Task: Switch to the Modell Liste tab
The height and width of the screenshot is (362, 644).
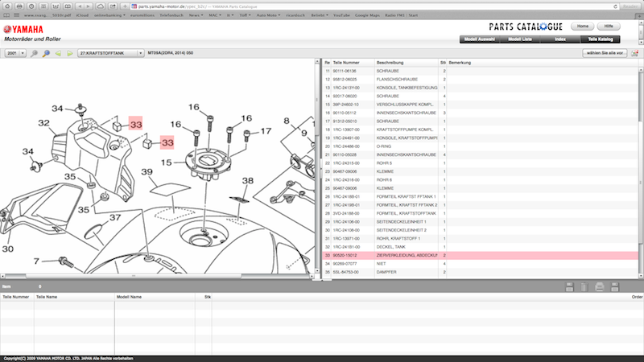Action: pyautogui.click(x=526, y=39)
